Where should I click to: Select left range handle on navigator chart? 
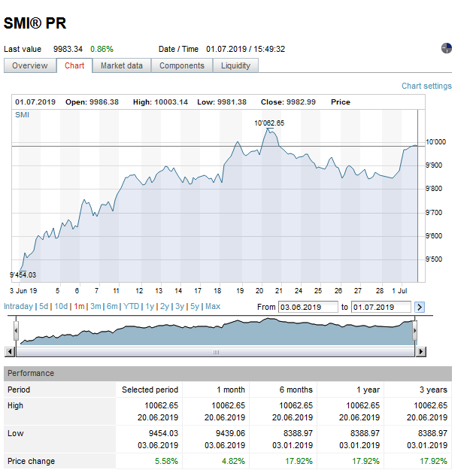point(16,330)
